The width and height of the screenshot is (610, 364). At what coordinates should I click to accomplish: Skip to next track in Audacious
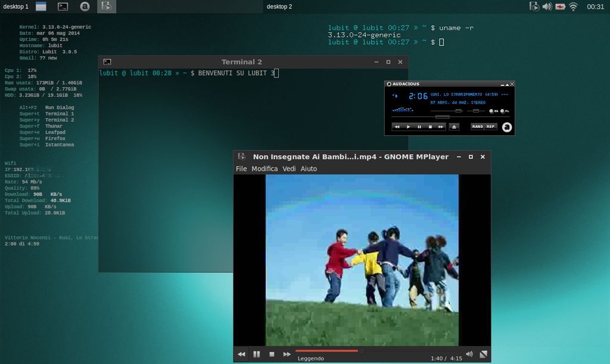pos(441,127)
